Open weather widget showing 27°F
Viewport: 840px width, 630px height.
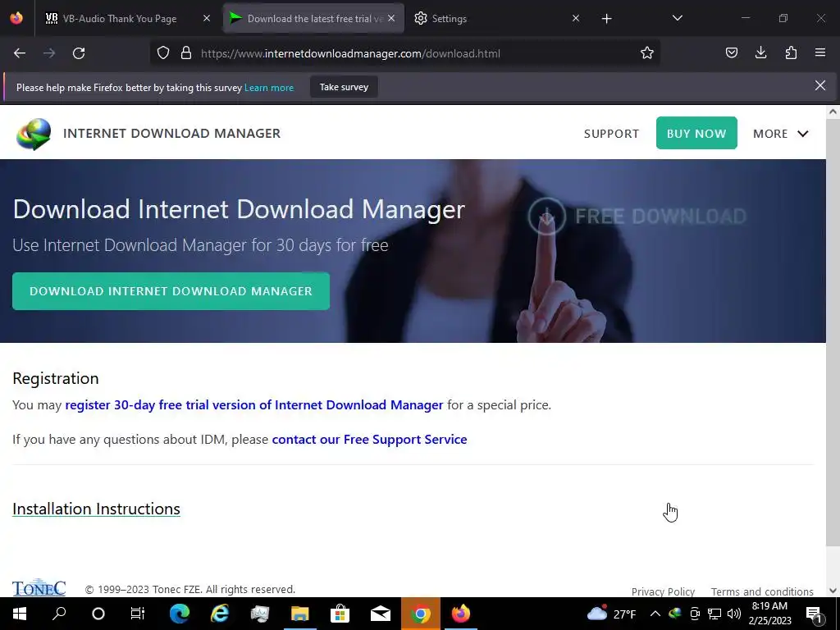click(611, 614)
